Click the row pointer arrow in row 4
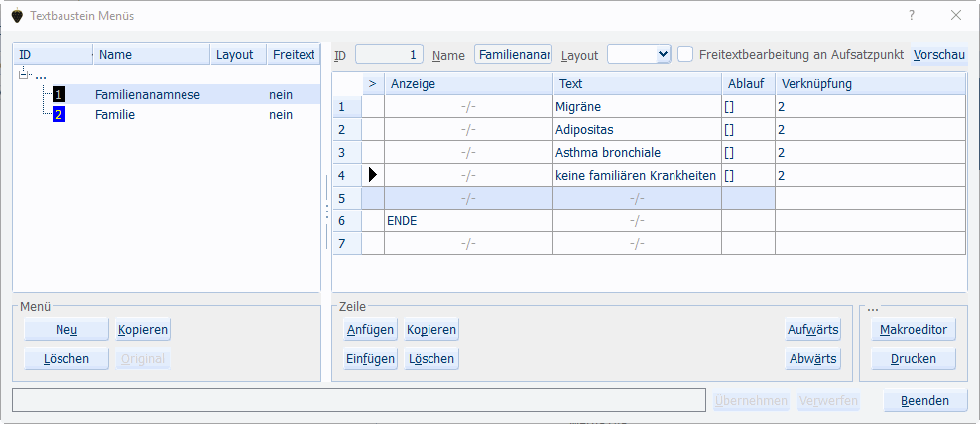The width and height of the screenshot is (980, 424). pos(373,175)
